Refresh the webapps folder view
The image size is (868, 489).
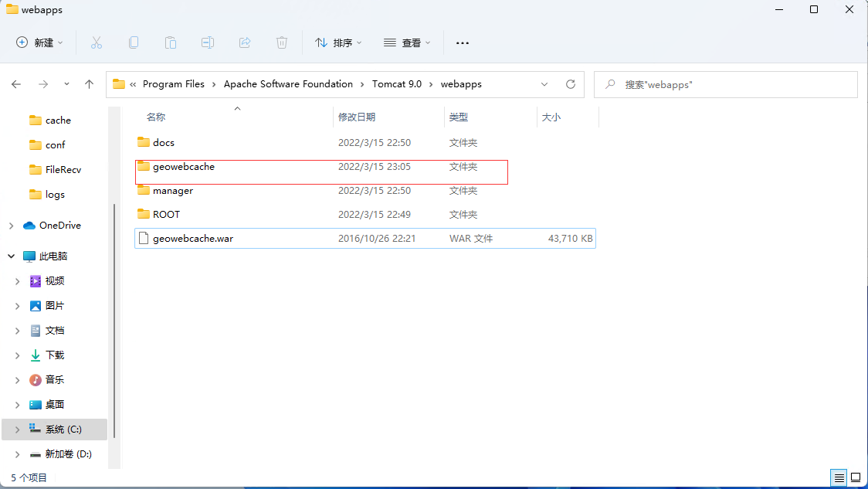(571, 84)
